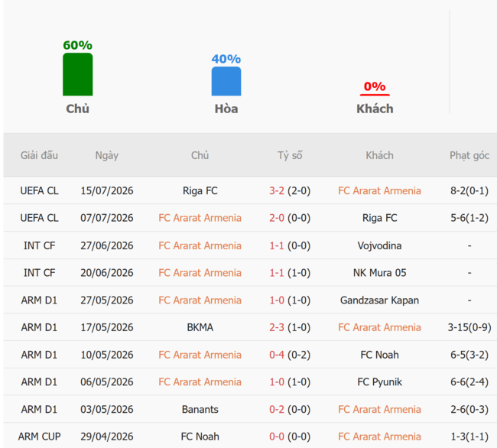Click the green 60% Chủ bar
Viewport: 497px width, 448px height.
78,74
